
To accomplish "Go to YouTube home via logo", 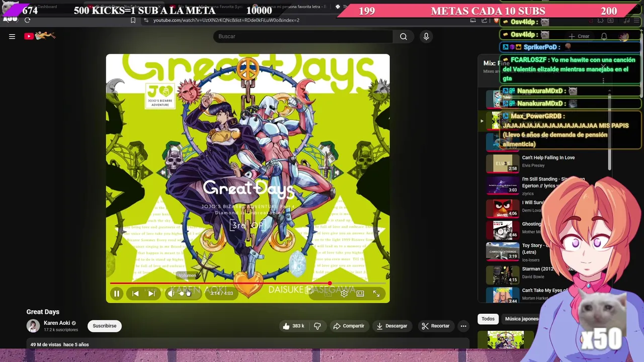I will tap(39, 36).
